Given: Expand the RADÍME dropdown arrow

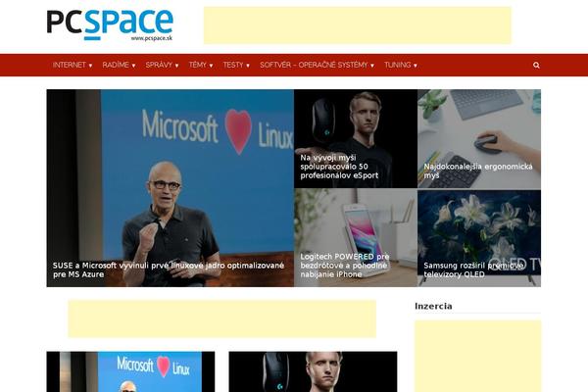Looking at the screenshot, I should click(x=133, y=66).
